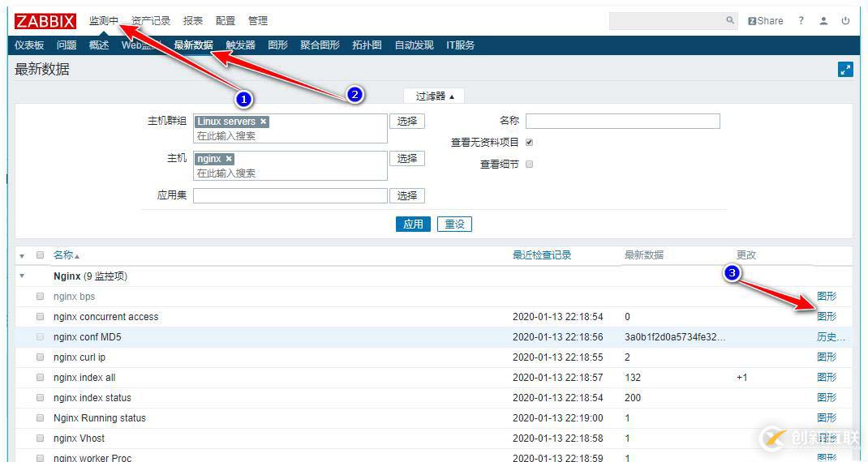Check the nginx bps row checkbox
Viewport: 868px width, 462px height.
40,296
